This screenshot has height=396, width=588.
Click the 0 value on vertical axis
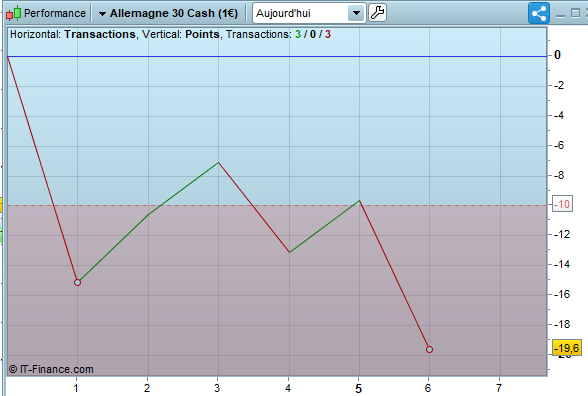point(557,55)
